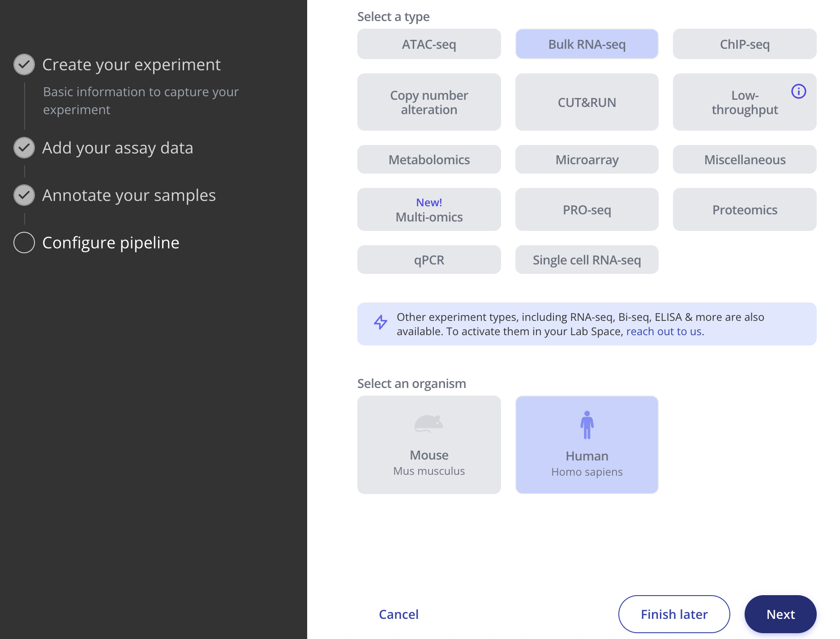Click the Create your experiment checkmark icon

click(24, 64)
